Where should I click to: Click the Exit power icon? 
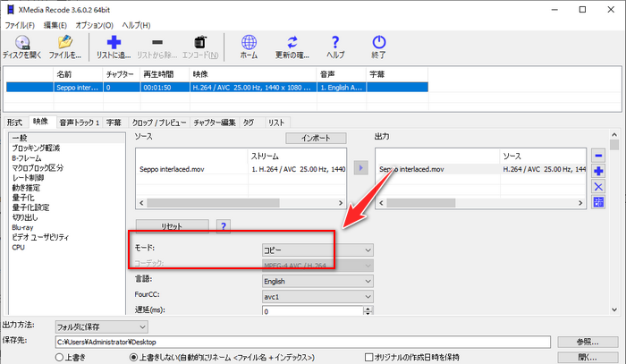coord(378,42)
